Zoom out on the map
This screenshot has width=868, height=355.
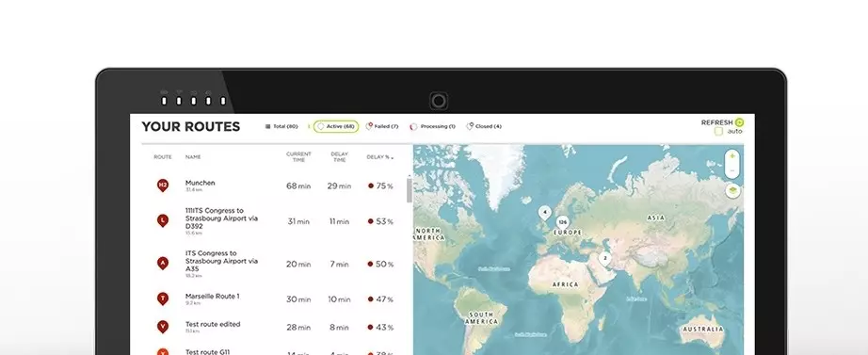tap(731, 170)
